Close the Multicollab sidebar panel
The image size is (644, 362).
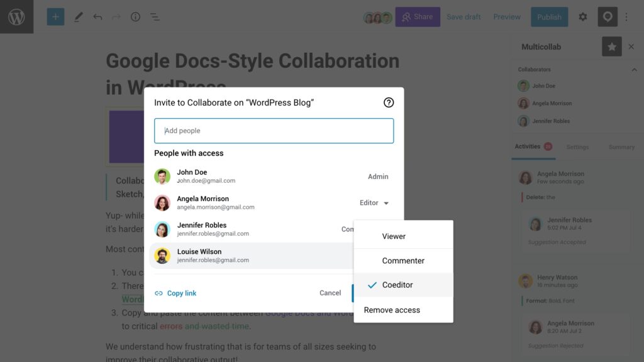631,47
